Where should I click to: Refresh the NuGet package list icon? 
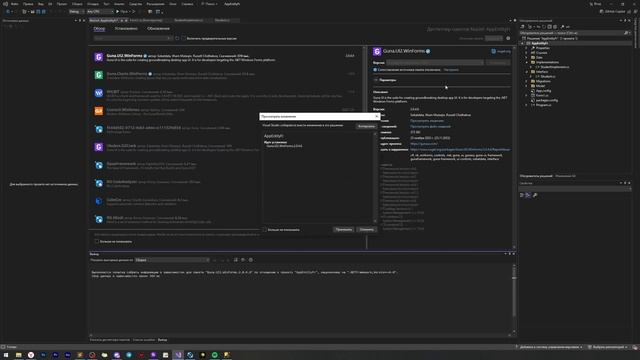coord(177,38)
